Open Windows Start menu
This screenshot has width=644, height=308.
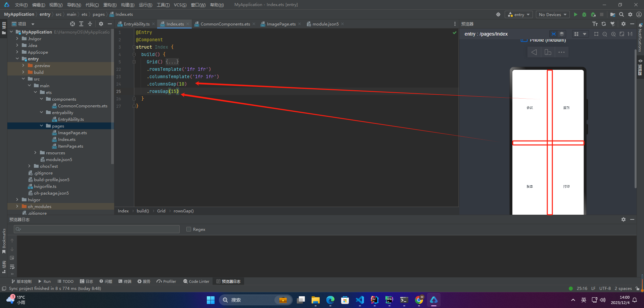click(x=211, y=300)
